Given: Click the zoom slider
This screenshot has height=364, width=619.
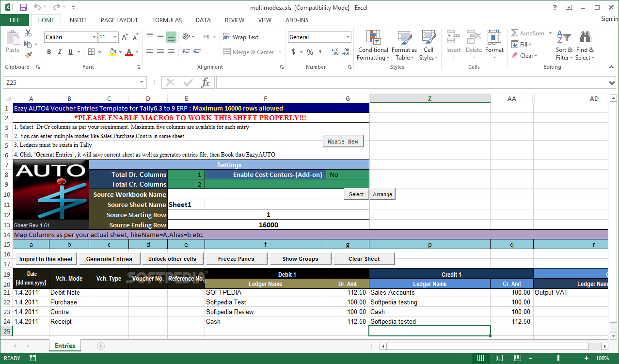Looking at the screenshot, I should 558,358.
